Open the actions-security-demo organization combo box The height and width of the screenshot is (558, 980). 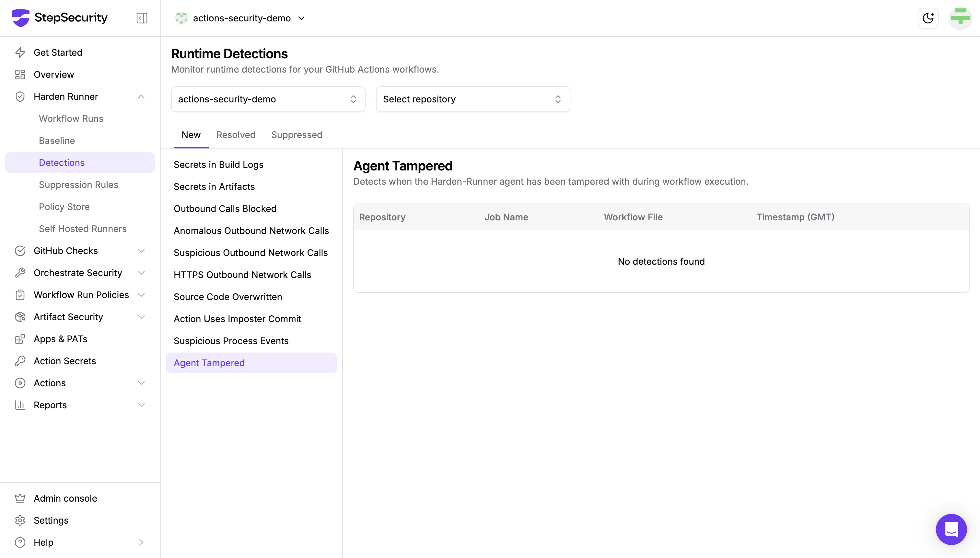click(x=268, y=99)
